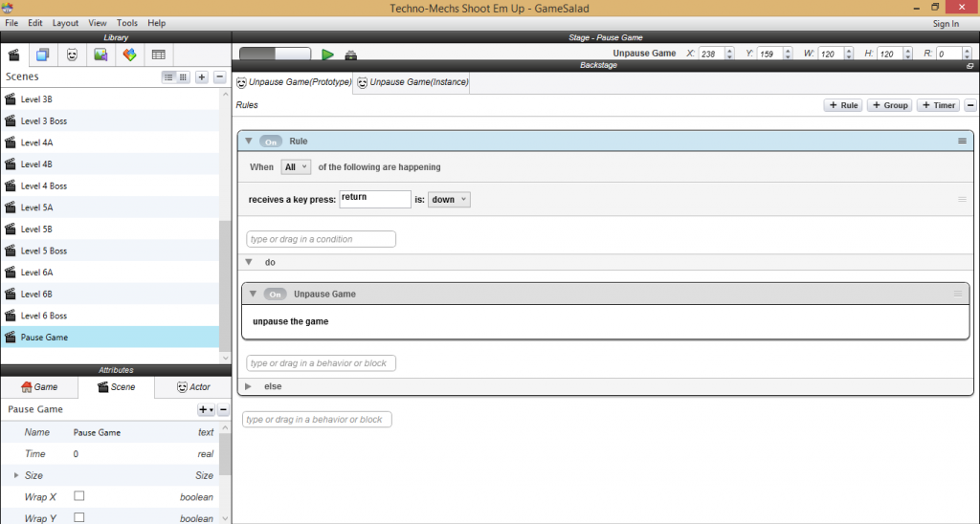
Task: Add a new Group
Action: coord(889,105)
